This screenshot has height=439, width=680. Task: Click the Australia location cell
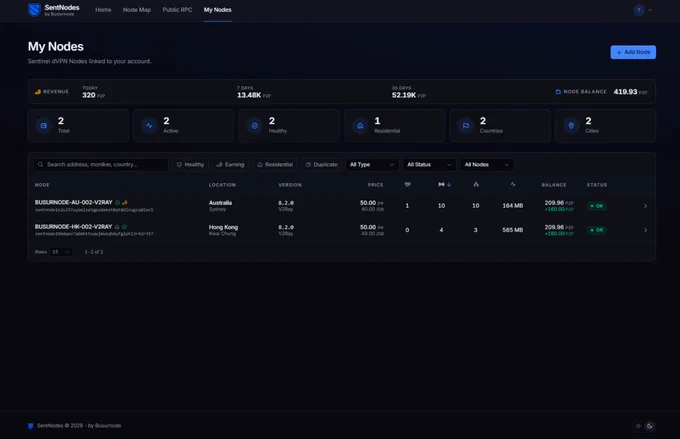220,206
